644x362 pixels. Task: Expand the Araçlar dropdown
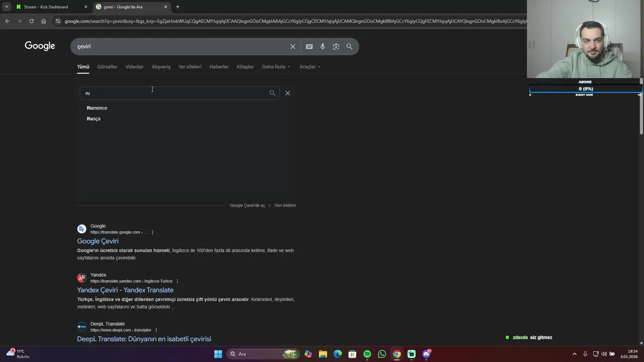[x=310, y=67]
